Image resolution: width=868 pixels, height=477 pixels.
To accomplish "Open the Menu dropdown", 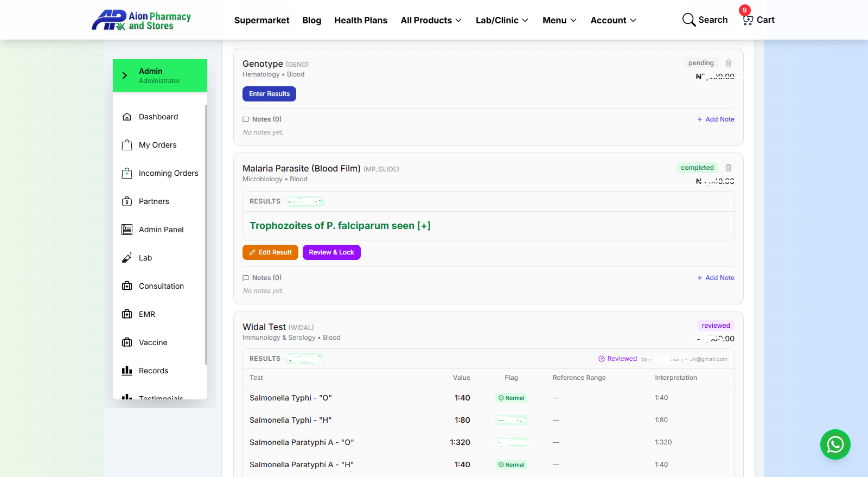I will tap(559, 20).
